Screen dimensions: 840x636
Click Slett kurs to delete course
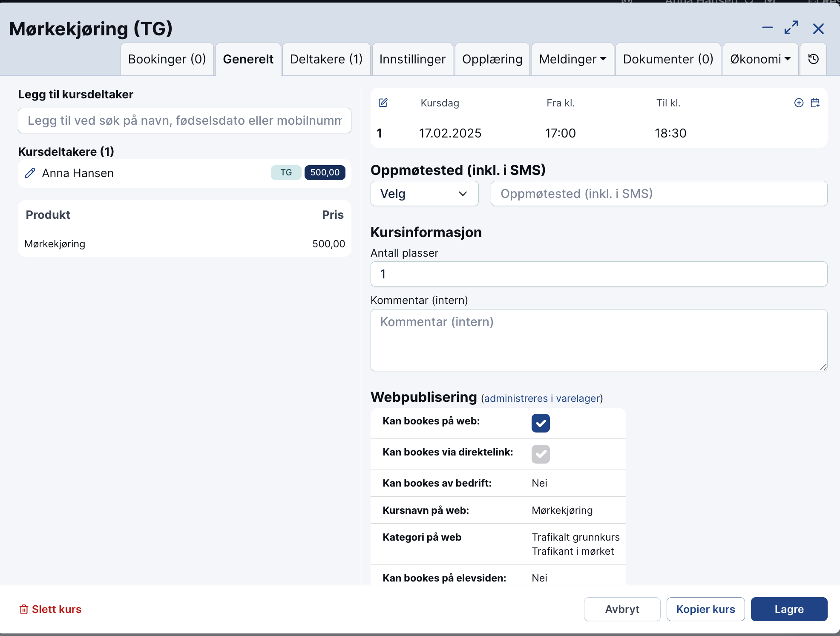coord(50,609)
